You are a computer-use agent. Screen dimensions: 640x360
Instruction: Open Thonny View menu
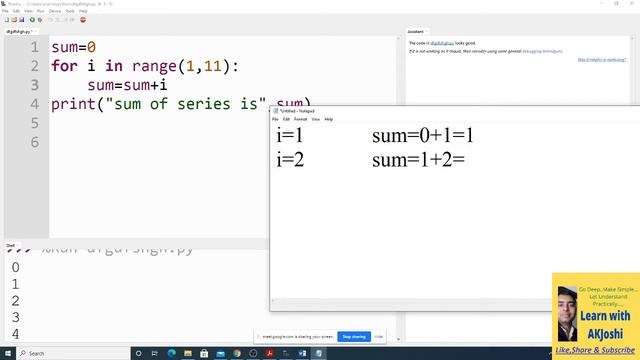coord(28,11)
